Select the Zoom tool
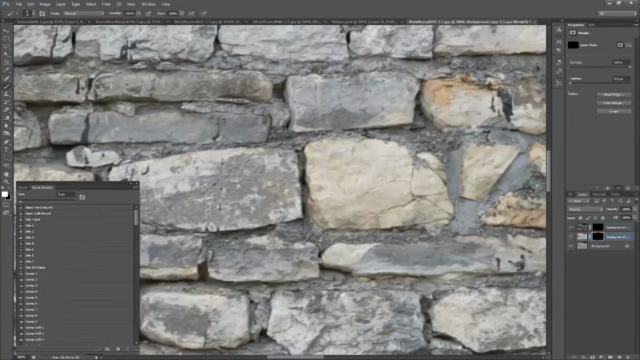The height and width of the screenshot is (360, 640). pos(6,181)
